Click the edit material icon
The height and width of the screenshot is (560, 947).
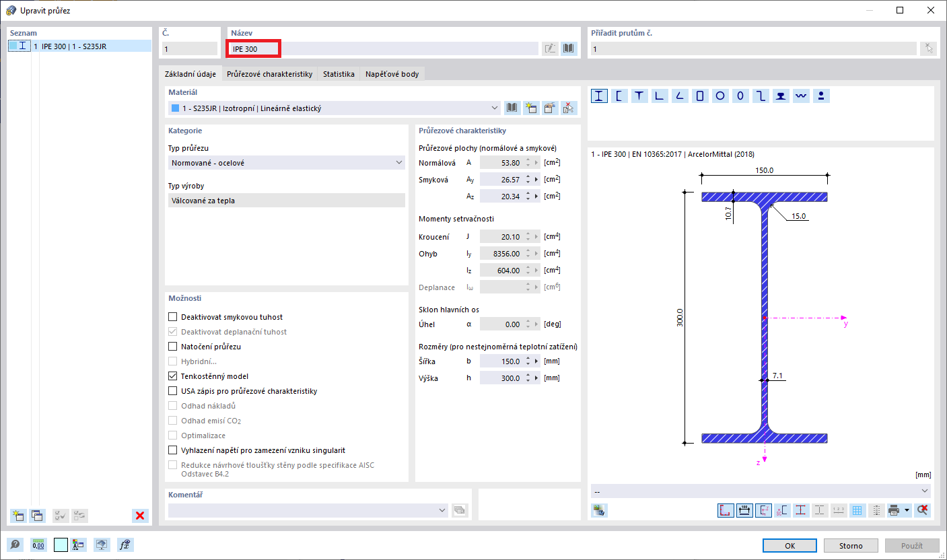tap(550, 108)
